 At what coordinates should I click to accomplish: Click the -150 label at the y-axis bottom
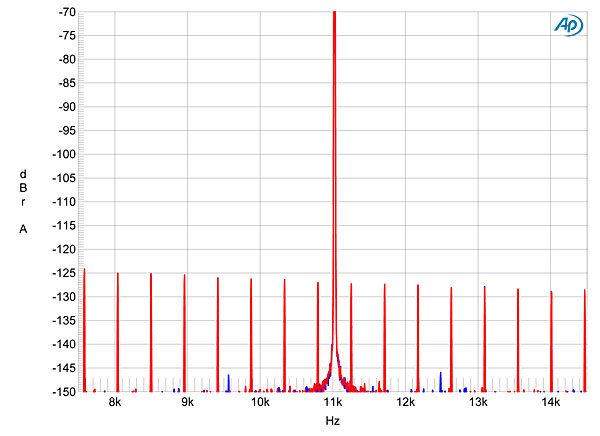pos(64,391)
